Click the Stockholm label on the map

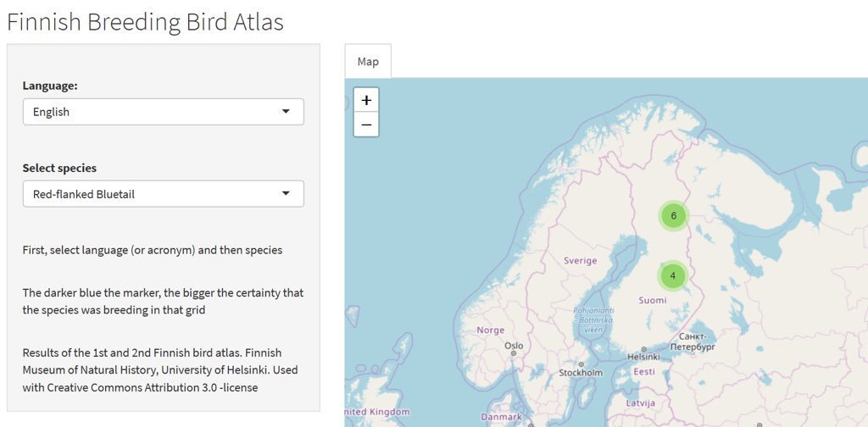coord(581,373)
